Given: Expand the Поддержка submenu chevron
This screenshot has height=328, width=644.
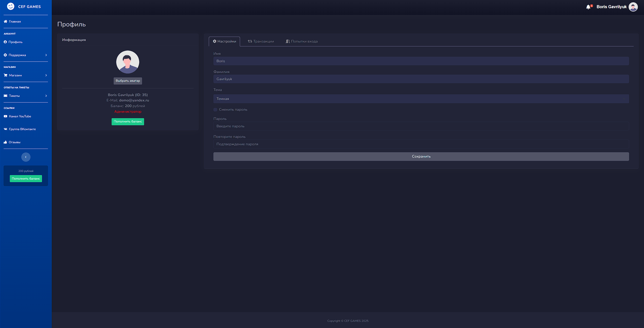Looking at the screenshot, I should pos(46,55).
